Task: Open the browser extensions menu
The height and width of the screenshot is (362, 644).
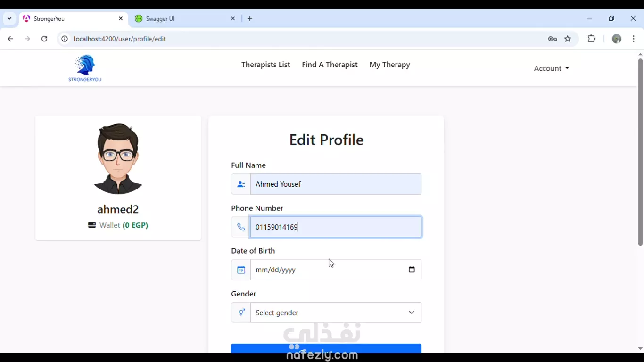Action: [592, 39]
